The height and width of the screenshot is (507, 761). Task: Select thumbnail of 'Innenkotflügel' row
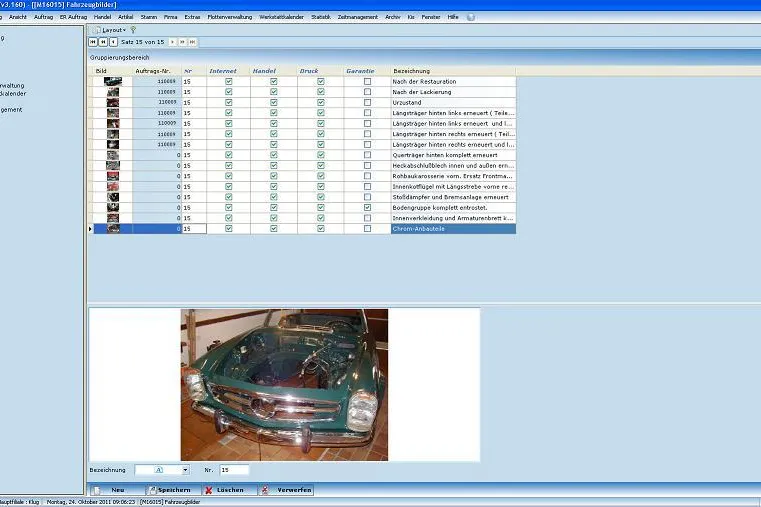click(113, 187)
